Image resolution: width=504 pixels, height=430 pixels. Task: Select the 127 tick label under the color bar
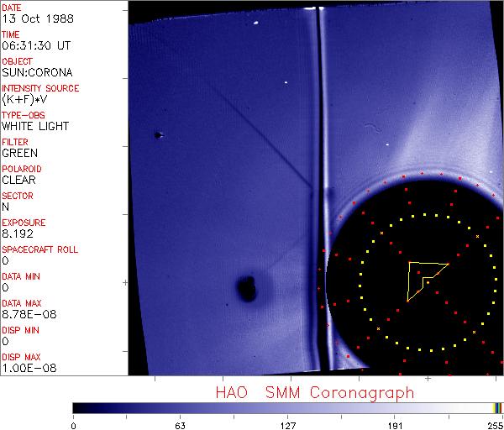coord(287,424)
